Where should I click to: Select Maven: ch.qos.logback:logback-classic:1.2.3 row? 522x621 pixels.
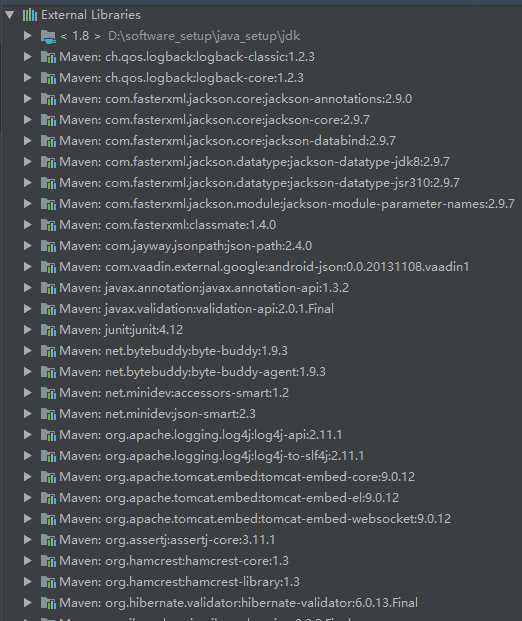(187, 57)
